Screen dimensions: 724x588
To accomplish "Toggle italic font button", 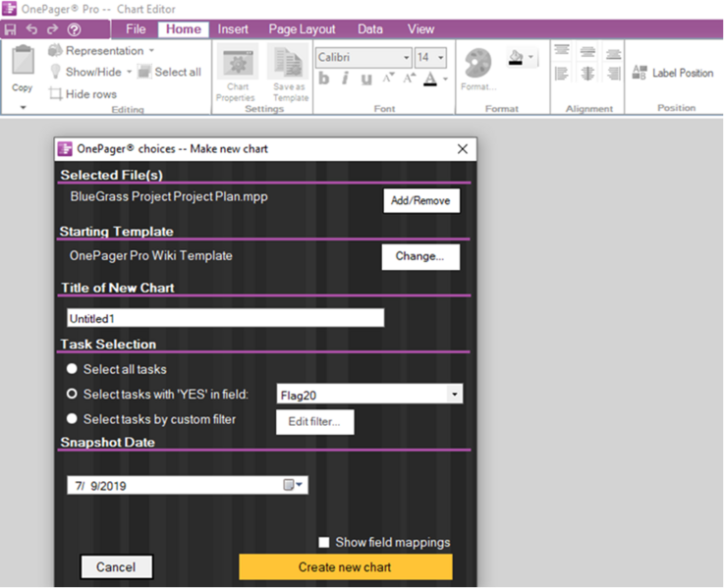I will point(345,79).
